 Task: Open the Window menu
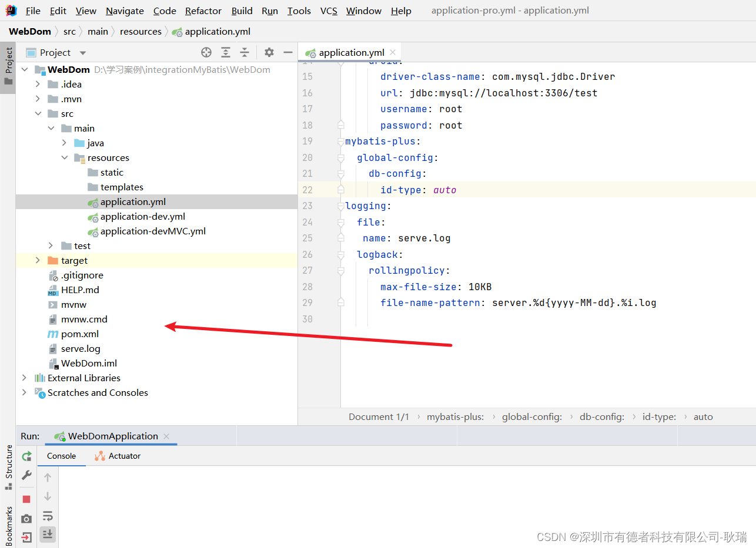pos(364,11)
